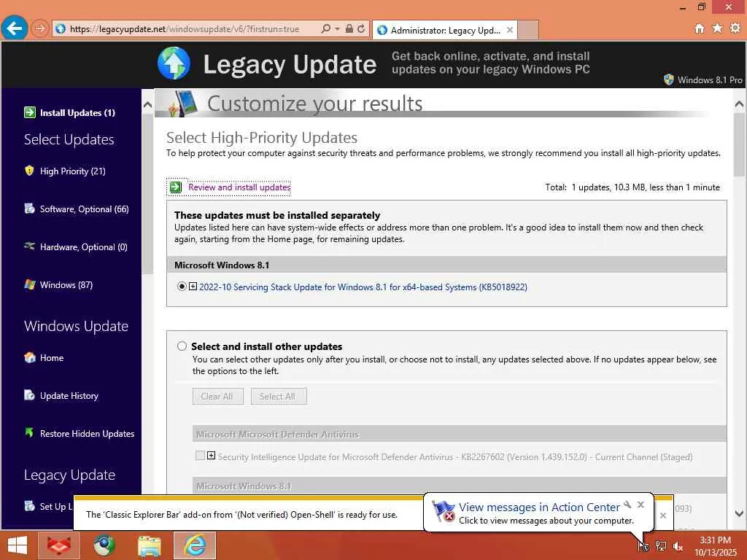Screen dimensions: 747x560
Task: Click Review and install updates link
Action: point(239,187)
